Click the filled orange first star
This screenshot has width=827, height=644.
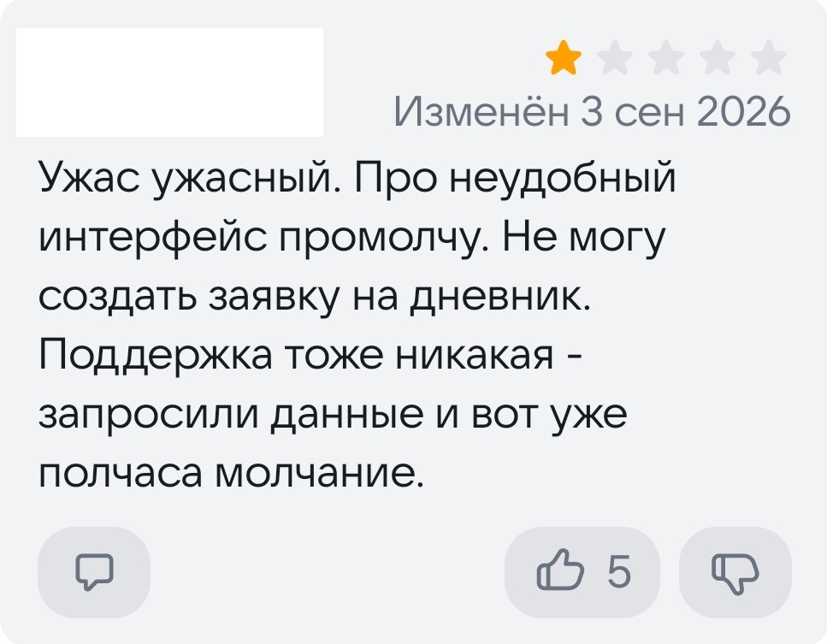point(564,58)
